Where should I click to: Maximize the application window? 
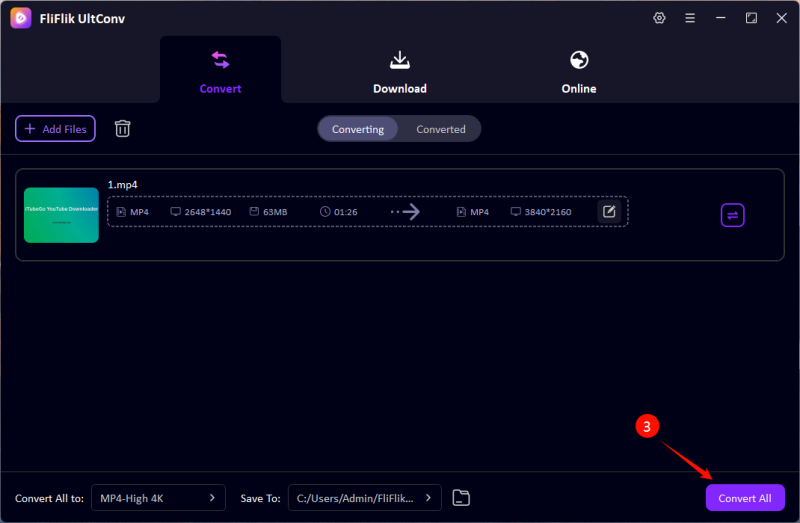tap(751, 18)
